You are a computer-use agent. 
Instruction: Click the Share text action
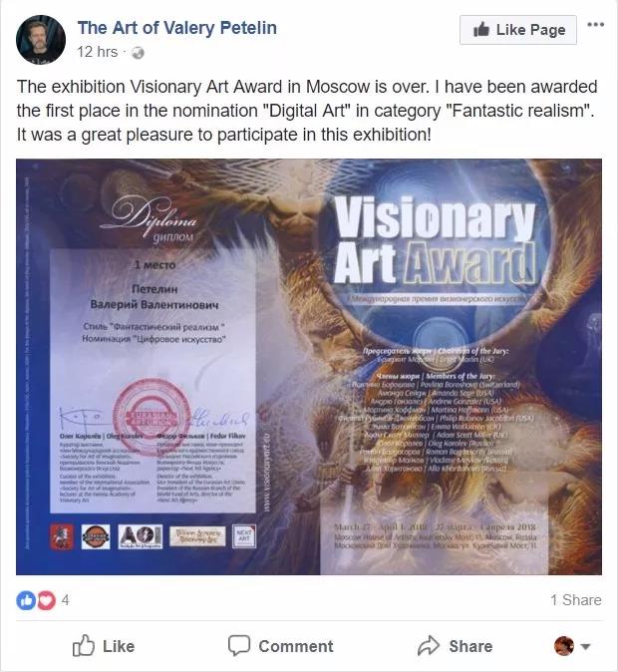470,646
